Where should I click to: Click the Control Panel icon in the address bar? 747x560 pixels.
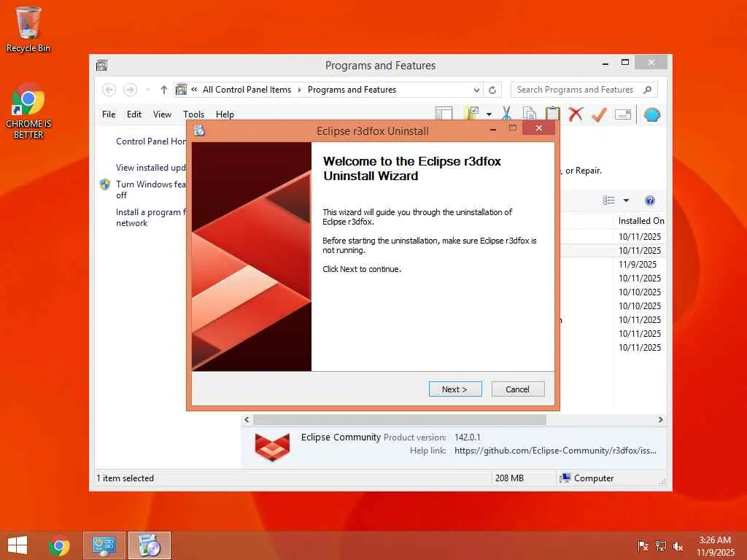click(182, 90)
